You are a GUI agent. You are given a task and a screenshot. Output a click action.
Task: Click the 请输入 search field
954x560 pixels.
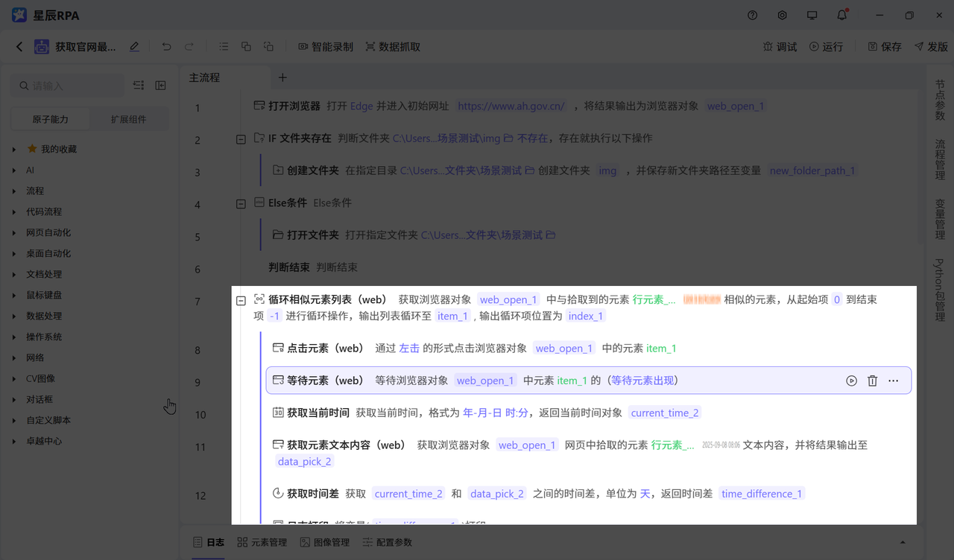(67, 85)
